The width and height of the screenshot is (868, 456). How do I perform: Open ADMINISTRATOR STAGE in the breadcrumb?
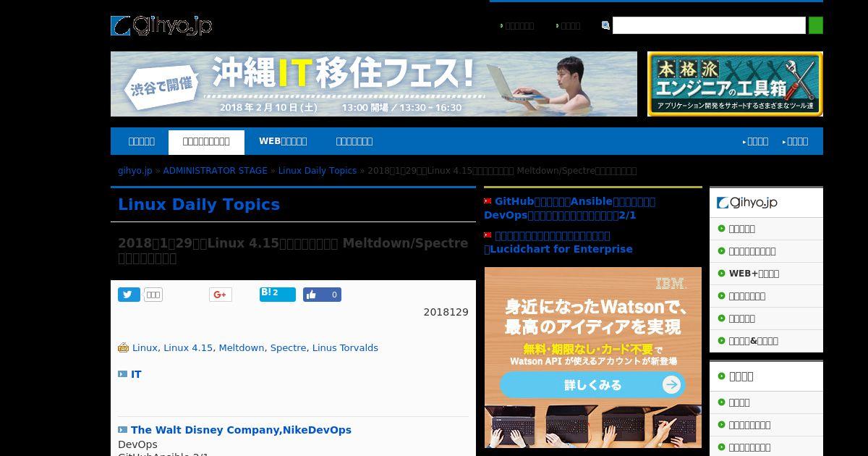tap(215, 171)
